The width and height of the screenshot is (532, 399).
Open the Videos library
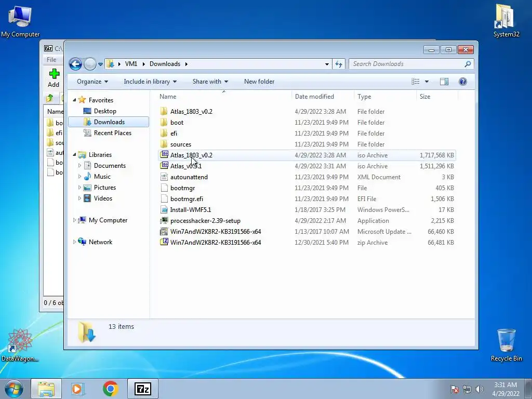[x=103, y=198]
